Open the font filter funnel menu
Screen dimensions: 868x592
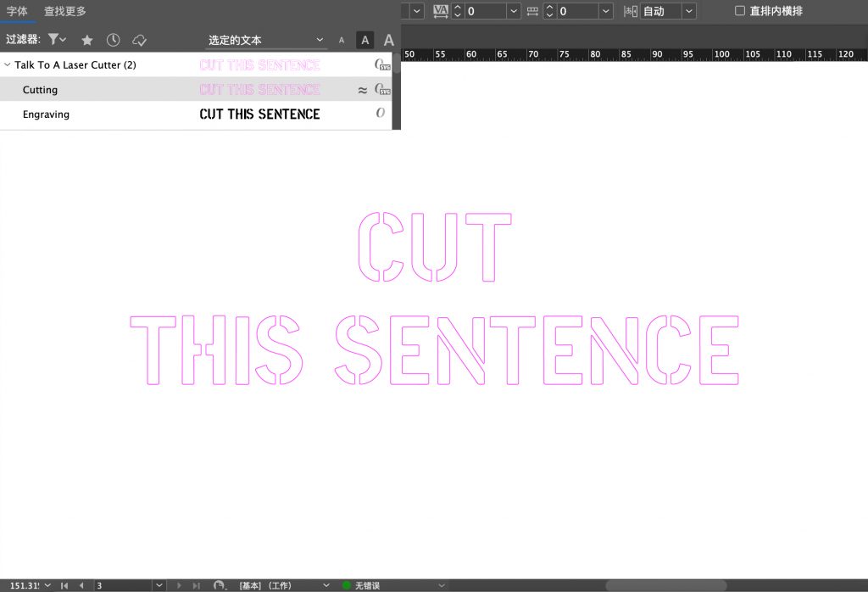[57, 39]
